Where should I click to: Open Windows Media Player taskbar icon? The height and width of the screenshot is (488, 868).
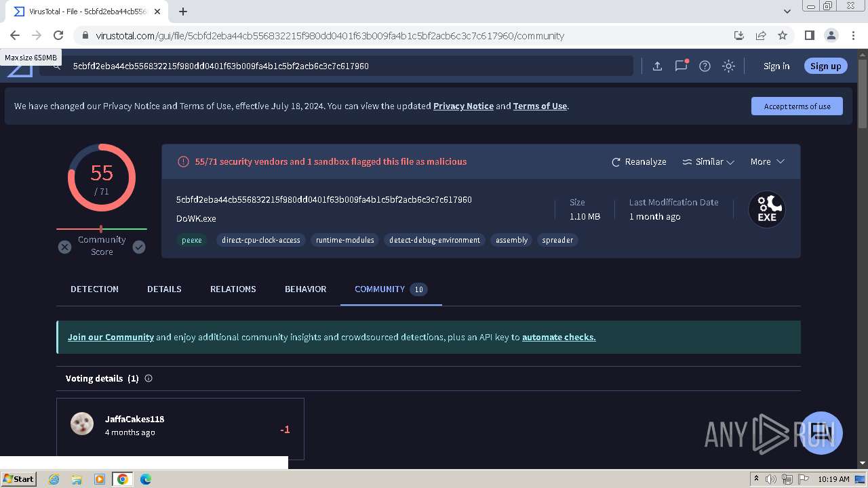[100, 479]
